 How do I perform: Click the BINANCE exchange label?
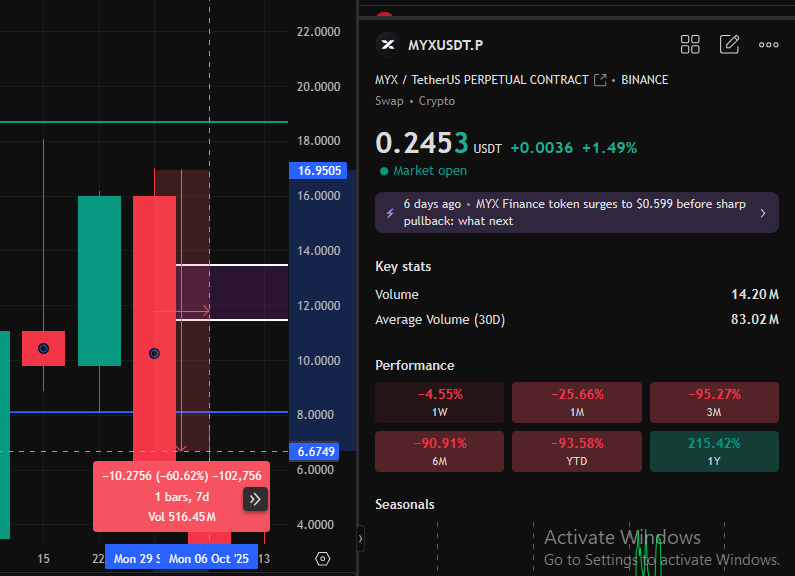click(x=644, y=80)
